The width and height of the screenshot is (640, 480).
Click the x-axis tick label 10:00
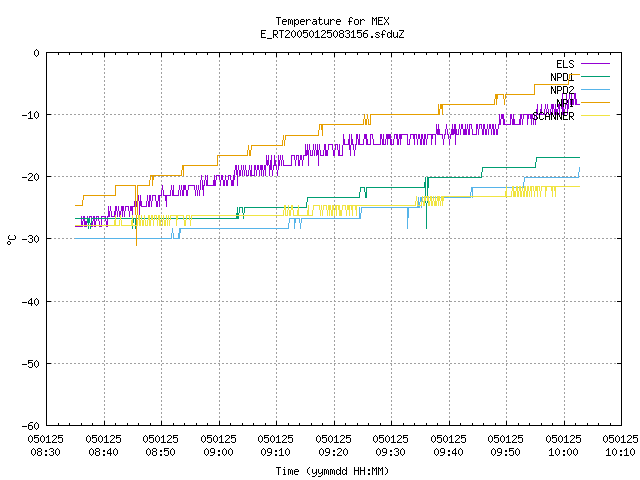pos(563,452)
